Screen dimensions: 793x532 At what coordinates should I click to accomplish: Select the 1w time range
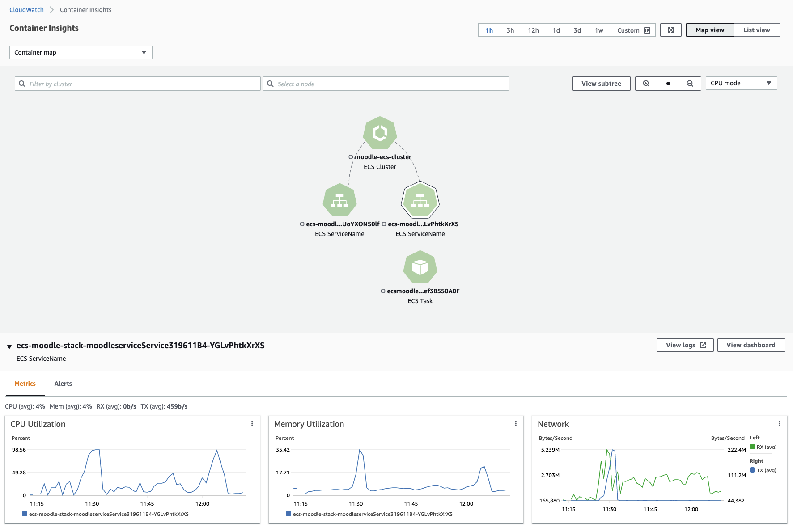pyautogui.click(x=598, y=30)
